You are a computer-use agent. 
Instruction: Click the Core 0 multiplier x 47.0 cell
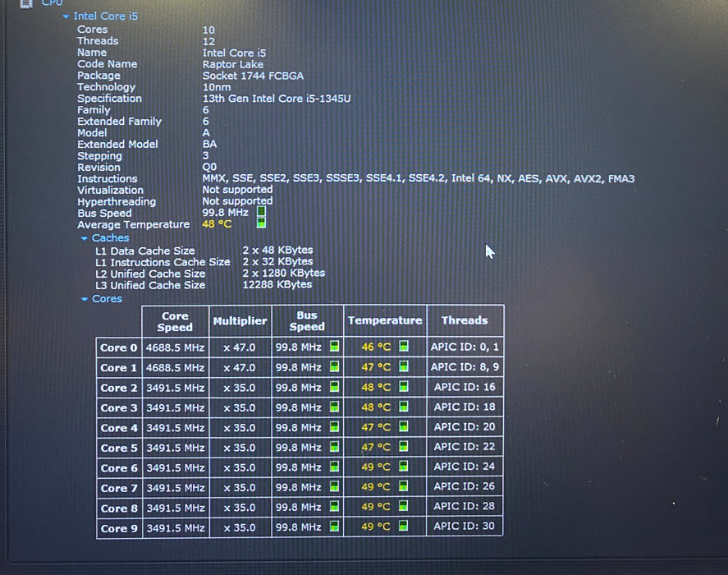240,347
